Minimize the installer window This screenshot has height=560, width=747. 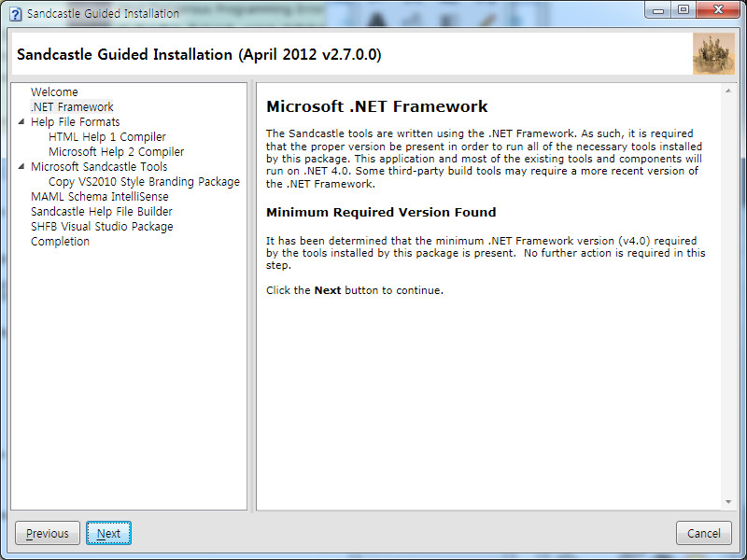[659, 11]
